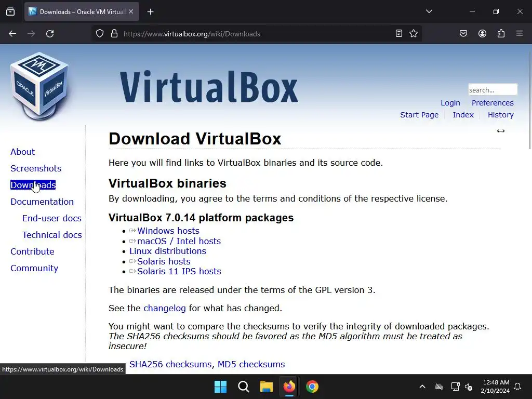Click the virtualbox.org URL address field
The height and width of the screenshot is (399, 532).
(x=256, y=34)
